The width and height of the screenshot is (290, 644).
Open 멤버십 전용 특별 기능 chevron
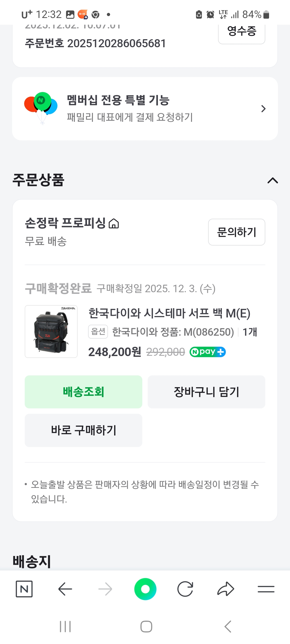pyautogui.click(x=263, y=109)
